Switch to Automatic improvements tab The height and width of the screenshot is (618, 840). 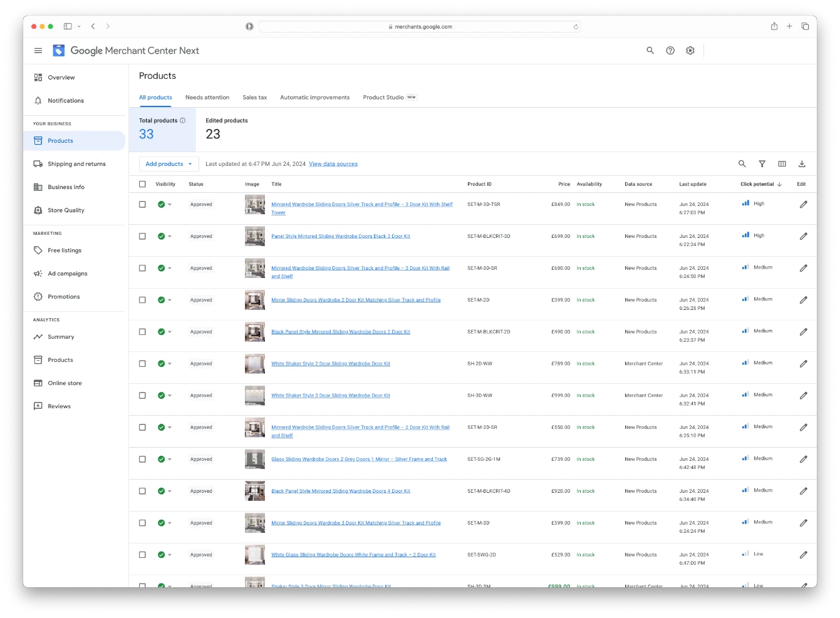(x=315, y=98)
